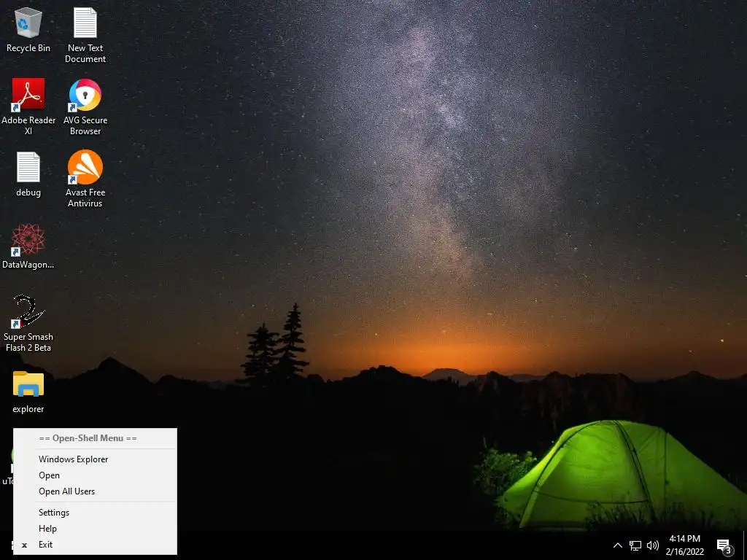Select the Avast Free Antivirus shortcut
This screenshot has width=747, height=560.
[85, 179]
